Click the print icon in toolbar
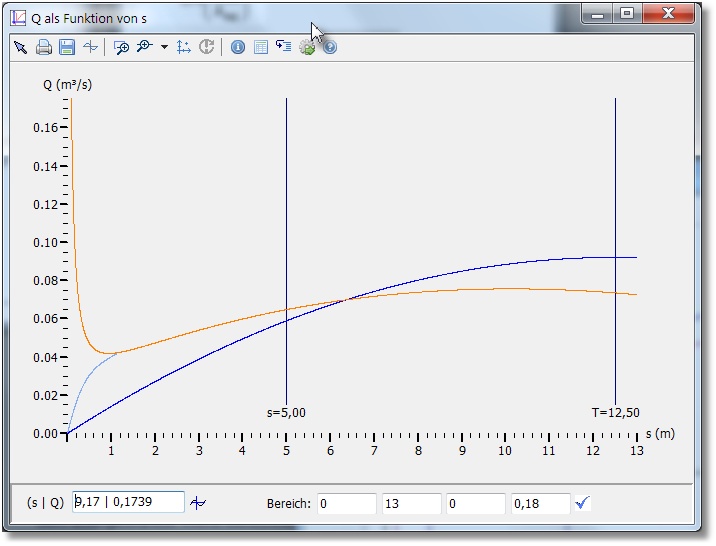This screenshot has height=546, width=716. pos(44,47)
